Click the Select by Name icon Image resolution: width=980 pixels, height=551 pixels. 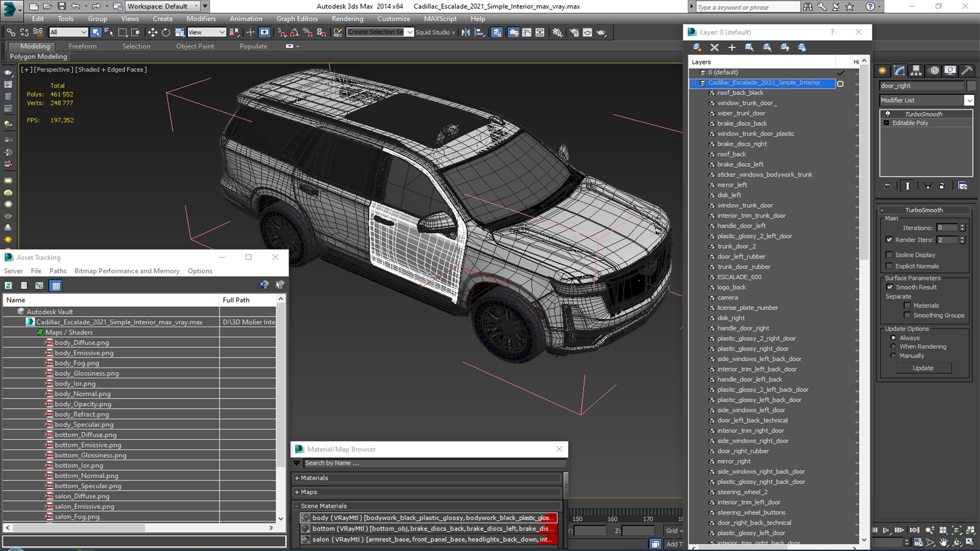(x=109, y=32)
